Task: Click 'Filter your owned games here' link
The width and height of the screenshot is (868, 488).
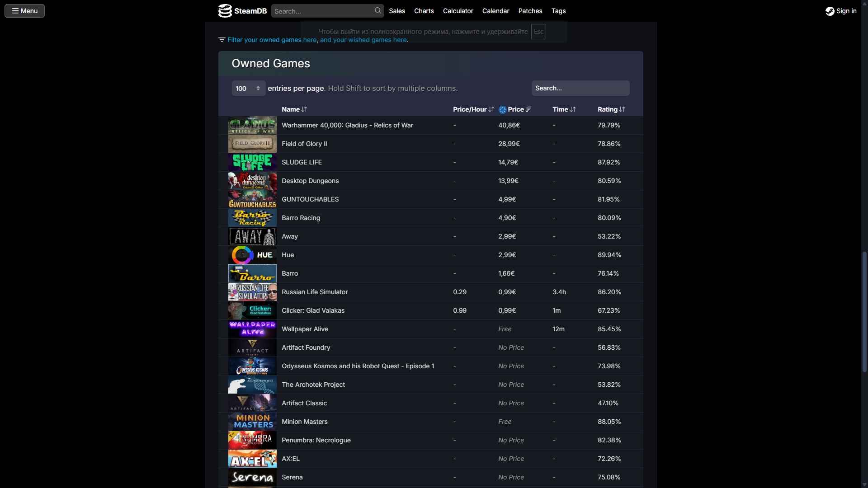Action: pyautogui.click(x=272, y=40)
